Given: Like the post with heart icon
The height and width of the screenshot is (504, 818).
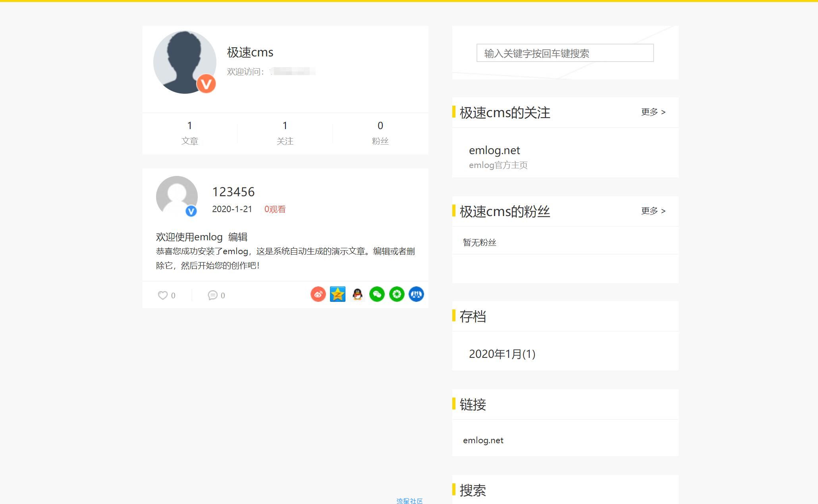Looking at the screenshot, I should 163,295.
